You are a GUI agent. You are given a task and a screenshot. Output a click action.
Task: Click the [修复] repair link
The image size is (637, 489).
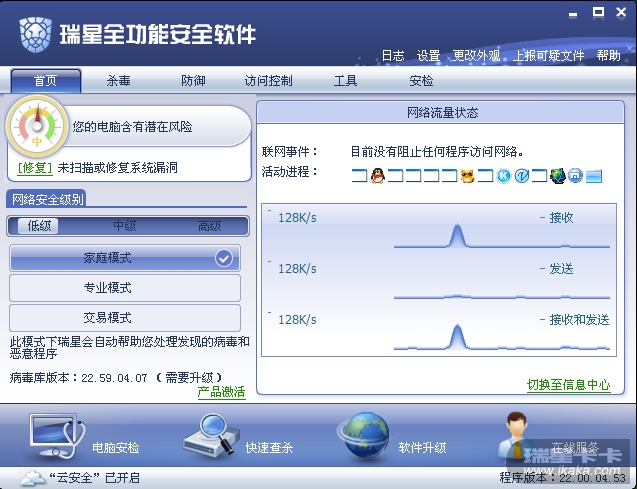coord(35,168)
